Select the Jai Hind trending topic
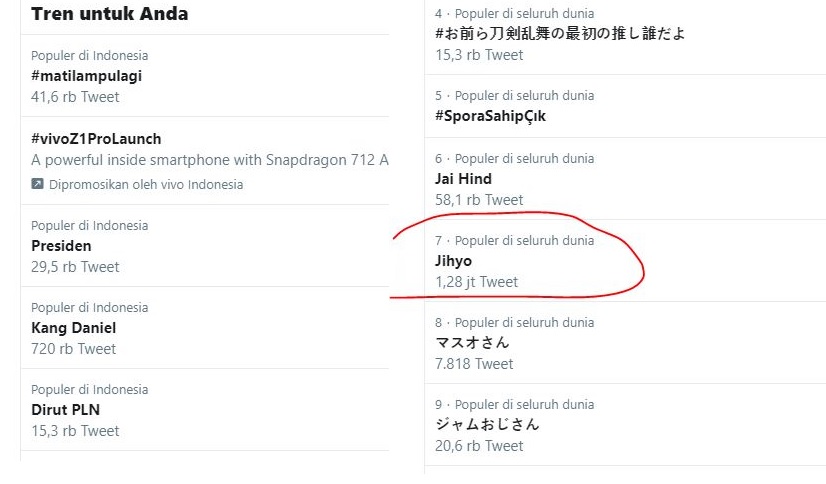The height and width of the screenshot is (484, 826). [463, 179]
